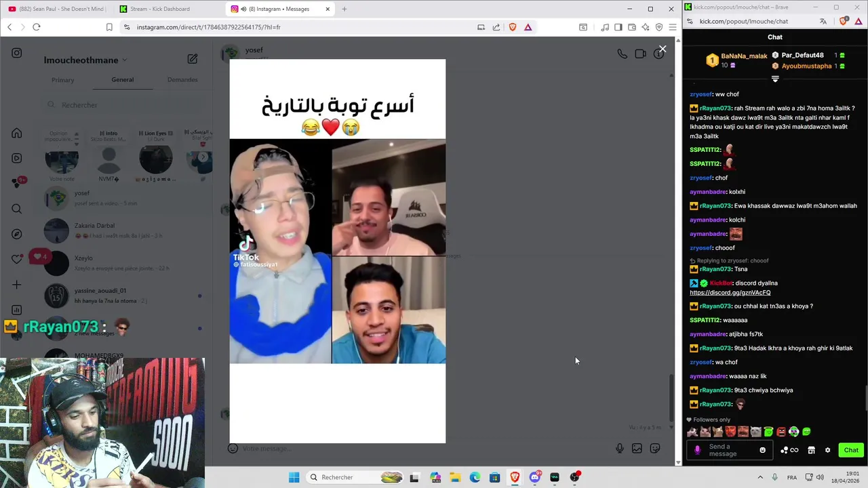Start an audio call with yosef
This screenshot has height=488, width=868.
[622, 54]
